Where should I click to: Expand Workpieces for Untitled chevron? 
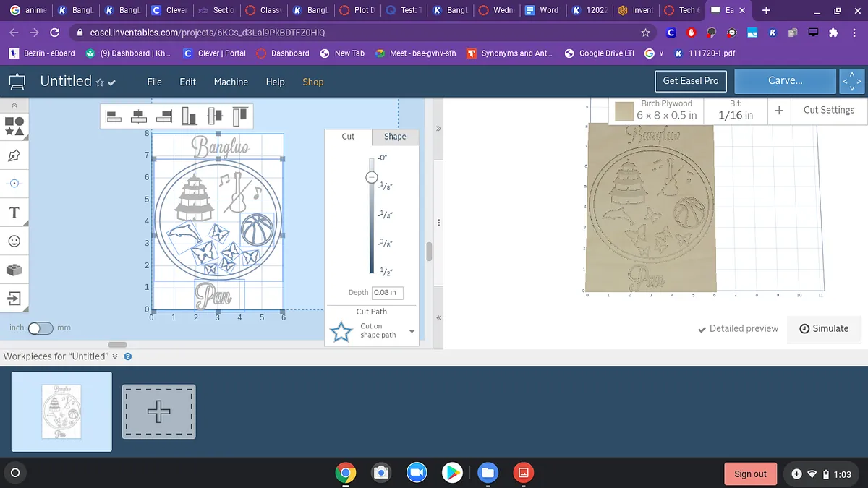pos(115,356)
